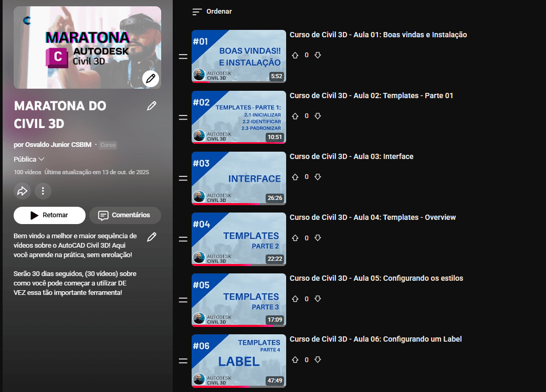The height and width of the screenshot is (392, 546).
Task: Downvote Aula 02: Templates - Parte 01
Action: (x=318, y=116)
